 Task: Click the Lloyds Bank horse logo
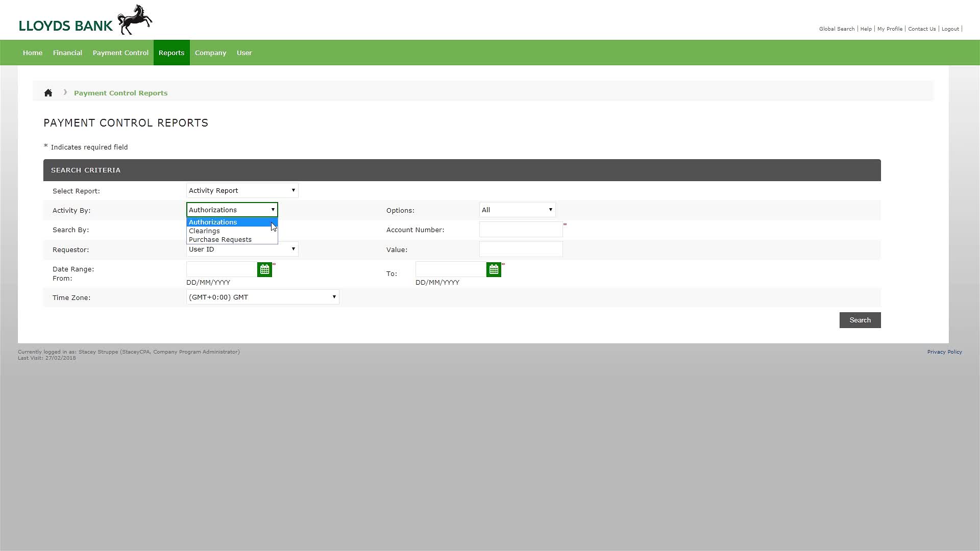[x=135, y=20]
